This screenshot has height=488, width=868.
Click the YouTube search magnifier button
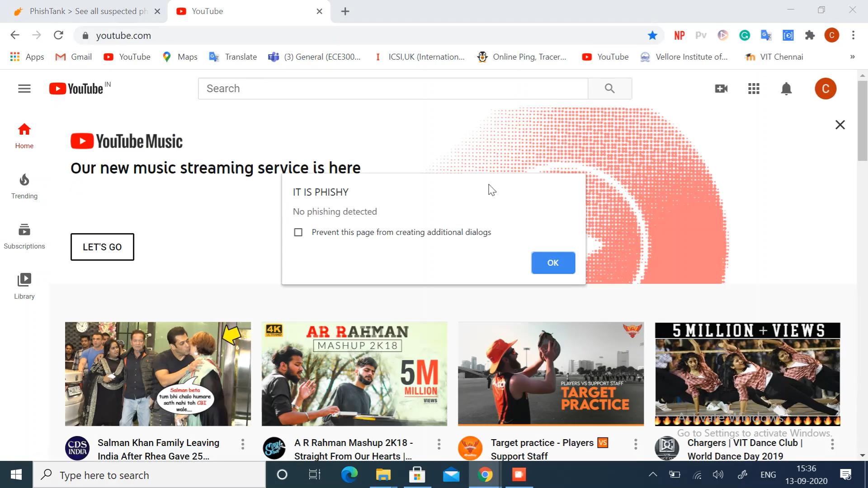point(609,89)
